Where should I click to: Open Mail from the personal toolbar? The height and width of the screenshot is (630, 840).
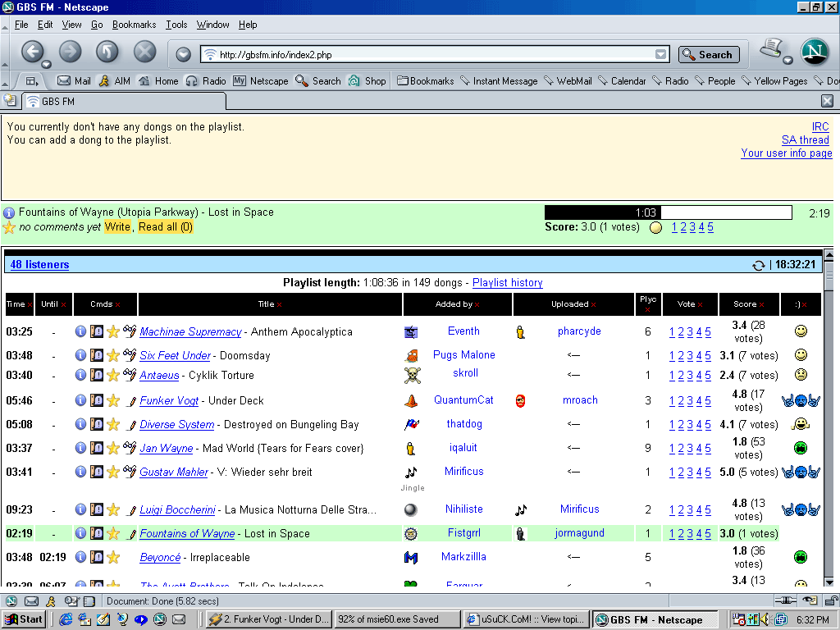pos(74,81)
